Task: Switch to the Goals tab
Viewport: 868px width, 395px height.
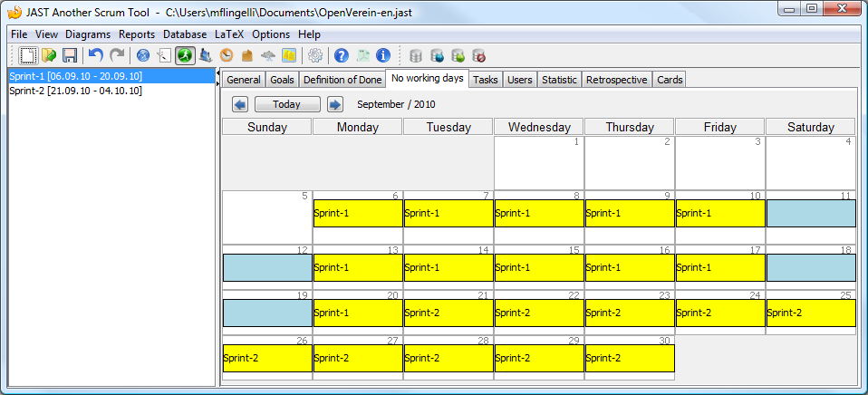Action: [x=282, y=80]
